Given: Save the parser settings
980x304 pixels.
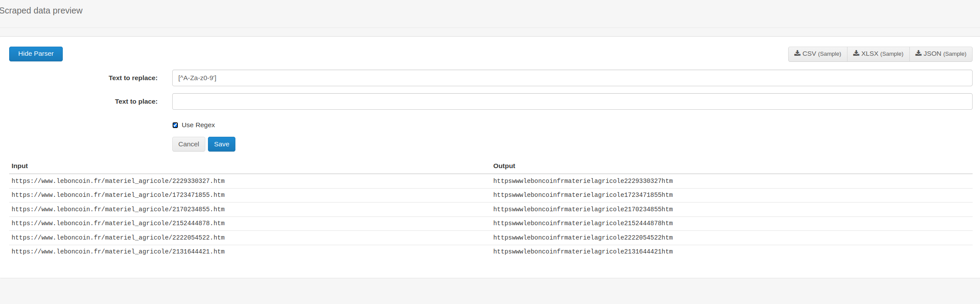Looking at the screenshot, I should [x=221, y=144].
